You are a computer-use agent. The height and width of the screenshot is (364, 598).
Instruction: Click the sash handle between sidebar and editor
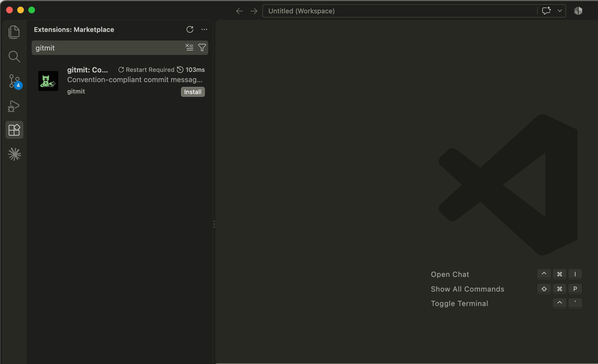tap(214, 224)
